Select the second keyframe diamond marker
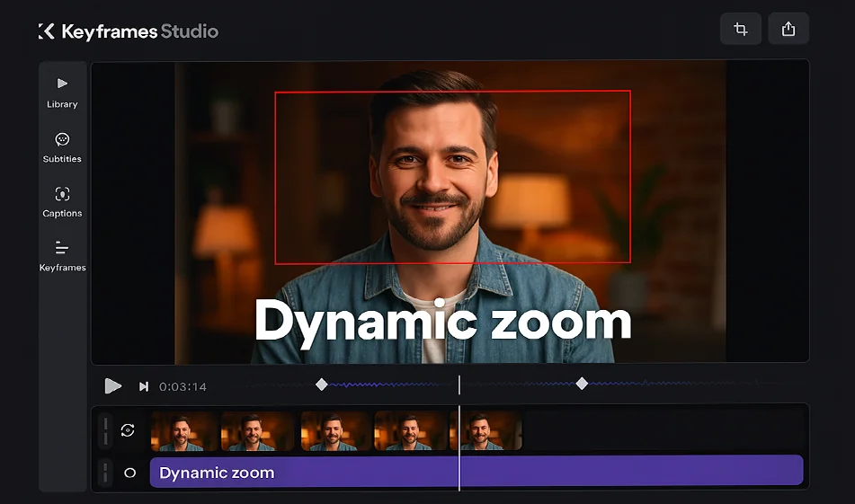 (x=582, y=384)
